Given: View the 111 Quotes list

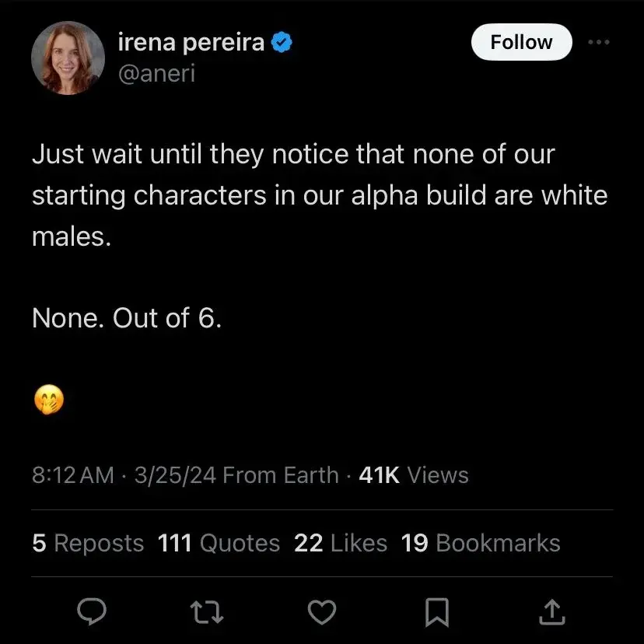Looking at the screenshot, I should coord(219,543).
